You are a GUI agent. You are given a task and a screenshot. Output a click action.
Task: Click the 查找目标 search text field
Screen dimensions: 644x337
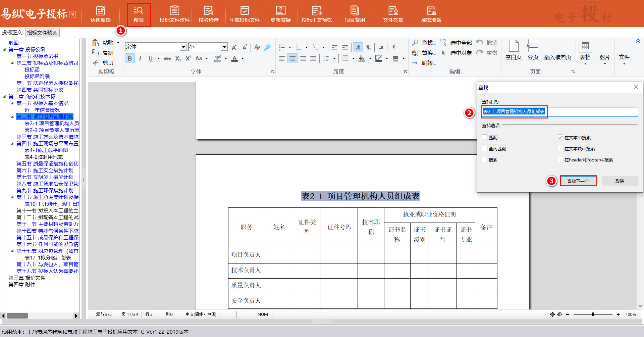560,112
